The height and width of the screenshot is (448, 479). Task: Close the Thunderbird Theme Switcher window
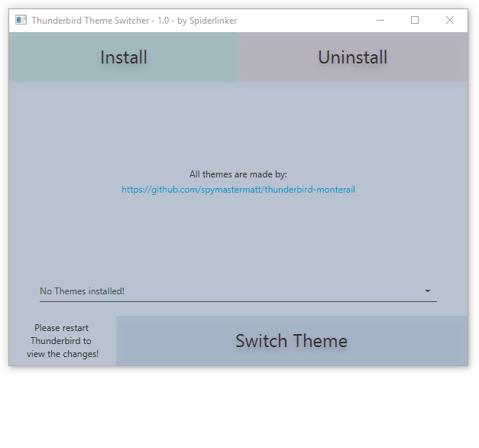450,20
